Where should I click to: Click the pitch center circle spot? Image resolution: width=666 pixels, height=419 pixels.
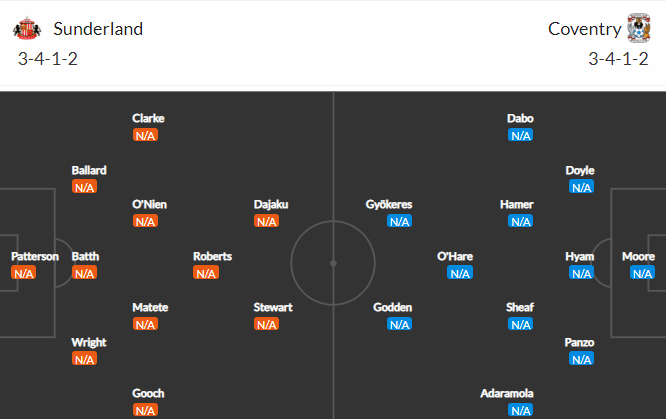[333, 263]
